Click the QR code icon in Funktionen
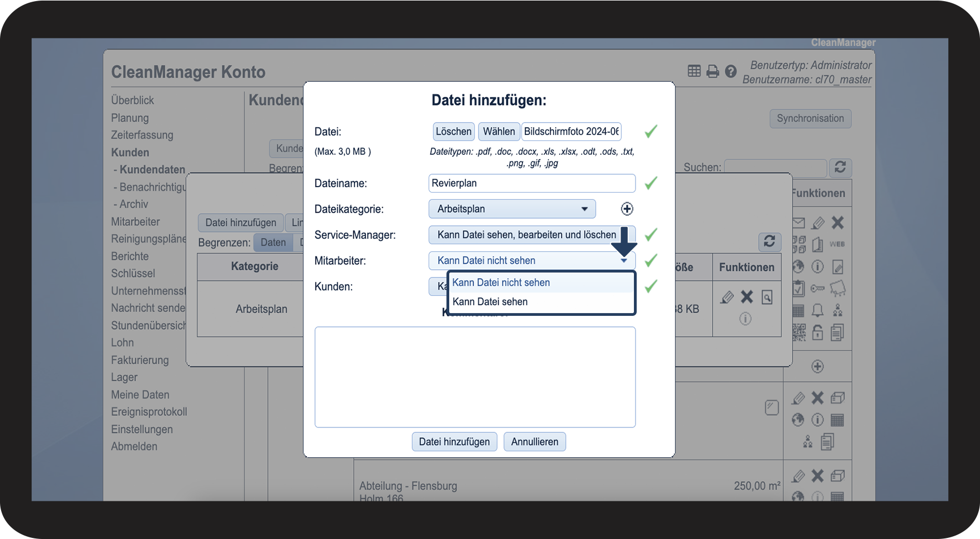Image resolution: width=980 pixels, height=539 pixels. pyautogui.click(x=798, y=332)
